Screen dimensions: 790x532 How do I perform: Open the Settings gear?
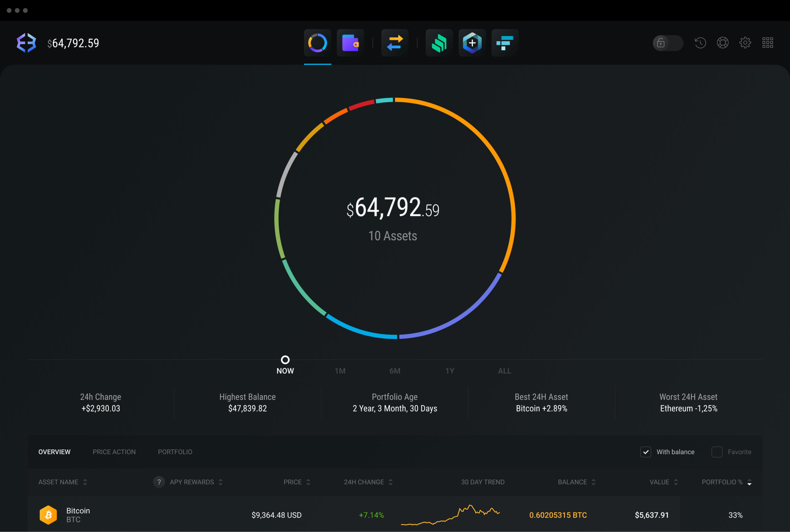(745, 42)
